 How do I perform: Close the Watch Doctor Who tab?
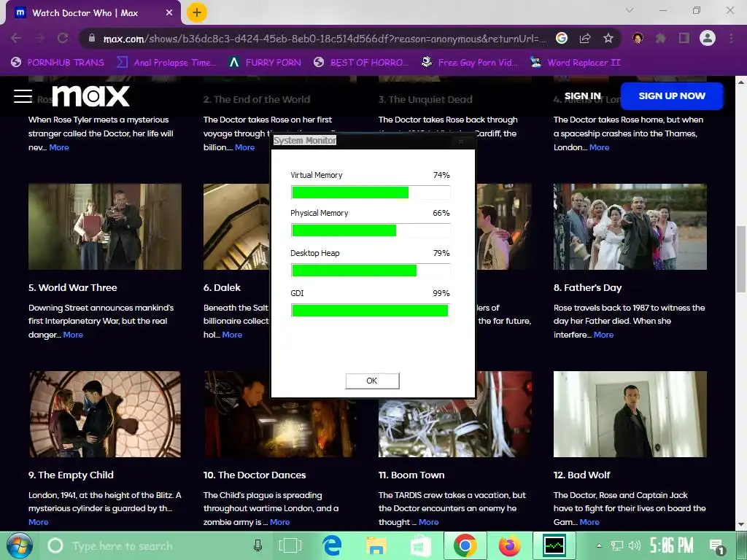[169, 13]
